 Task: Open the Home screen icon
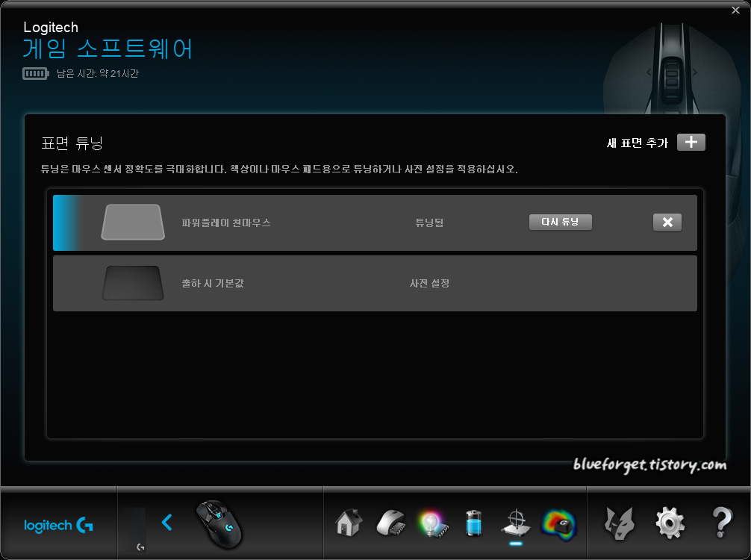pyautogui.click(x=349, y=522)
